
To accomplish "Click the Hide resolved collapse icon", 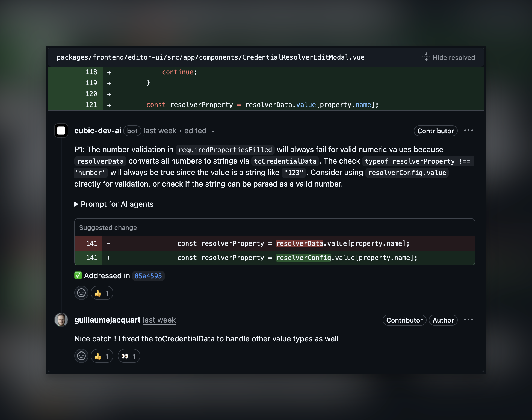I will (x=426, y=57).
